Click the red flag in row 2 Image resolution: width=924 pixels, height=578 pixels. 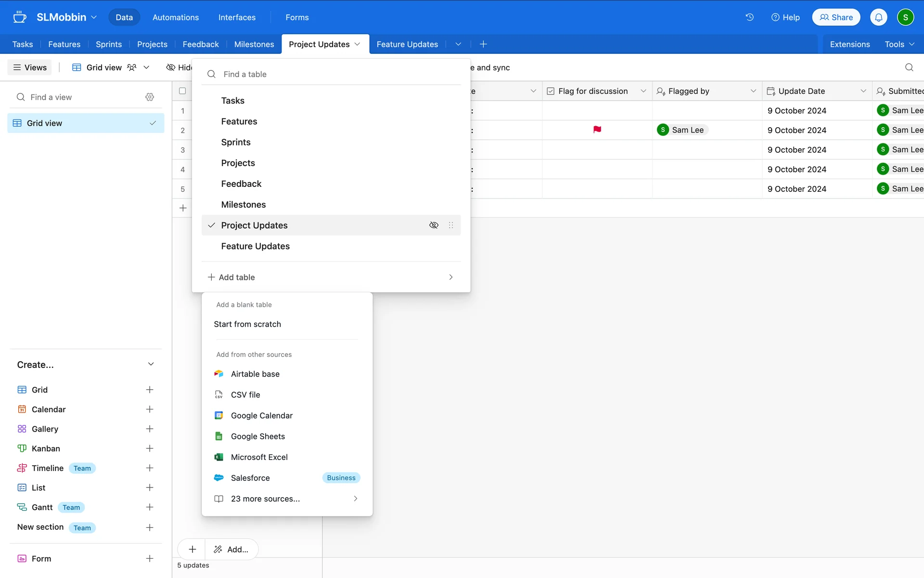pos(597,130)
